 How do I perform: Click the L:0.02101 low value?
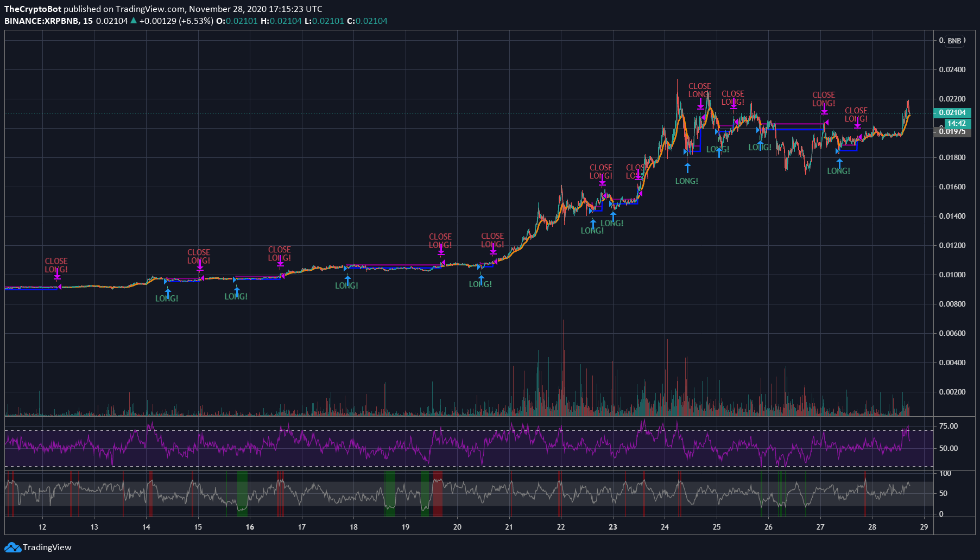pyautogui.click(x=324, y=21)
